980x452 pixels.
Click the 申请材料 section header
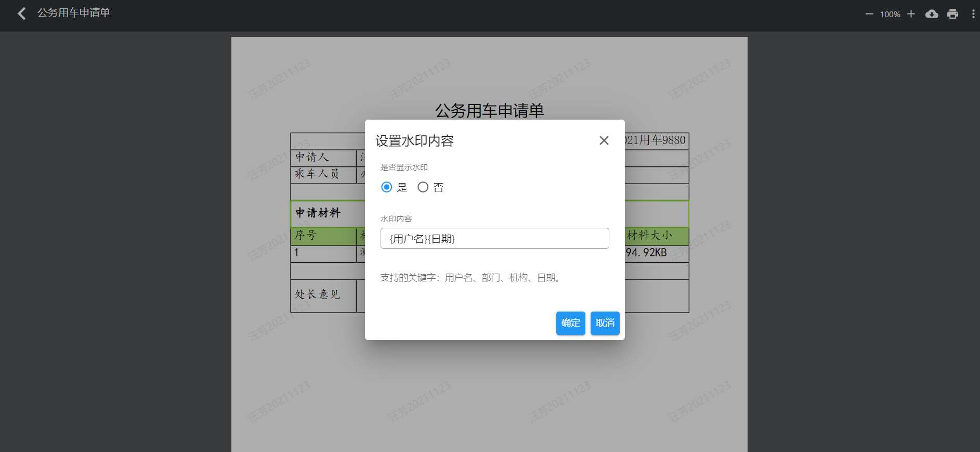click(x=318, y=213)
